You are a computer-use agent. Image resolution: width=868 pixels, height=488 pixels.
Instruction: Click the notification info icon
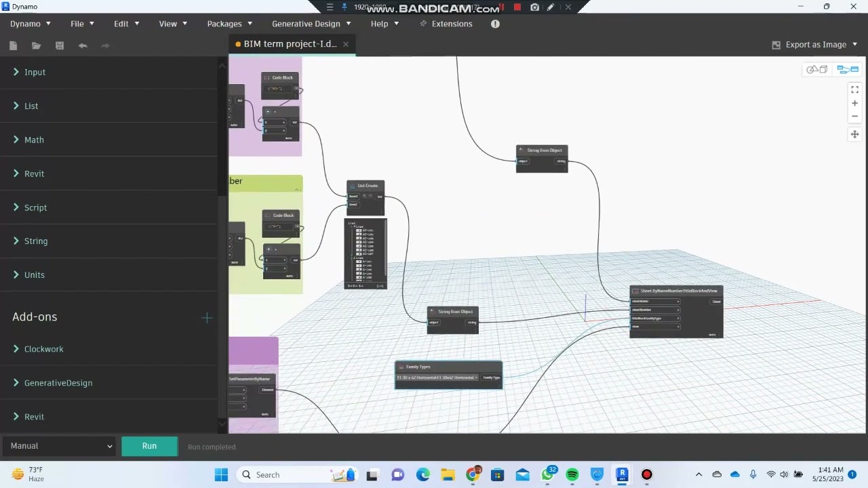[x=495, y=24]
